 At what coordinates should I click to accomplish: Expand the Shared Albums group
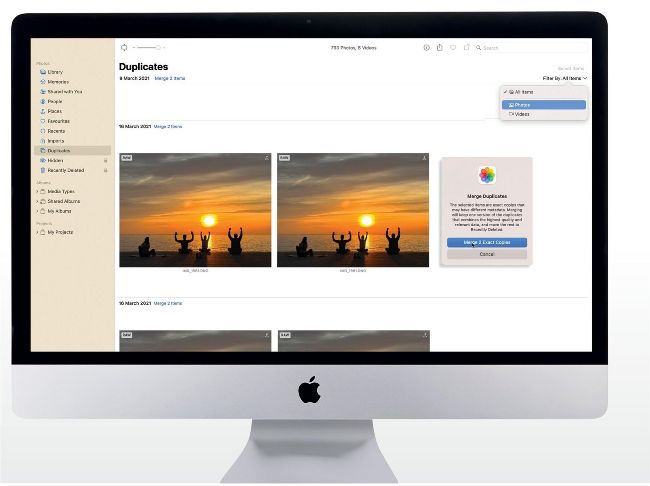tap(37, 201)
